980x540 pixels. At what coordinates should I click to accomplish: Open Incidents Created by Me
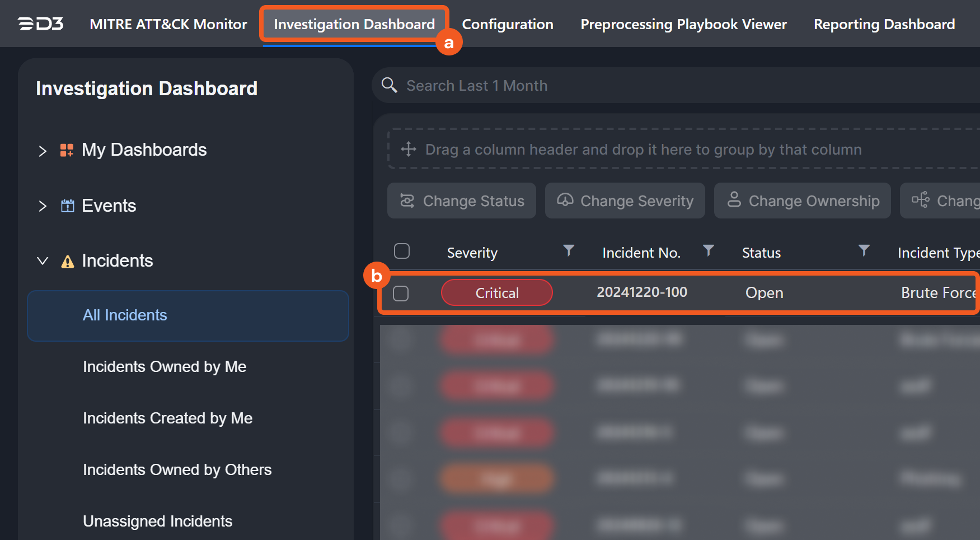click(167, 418)
